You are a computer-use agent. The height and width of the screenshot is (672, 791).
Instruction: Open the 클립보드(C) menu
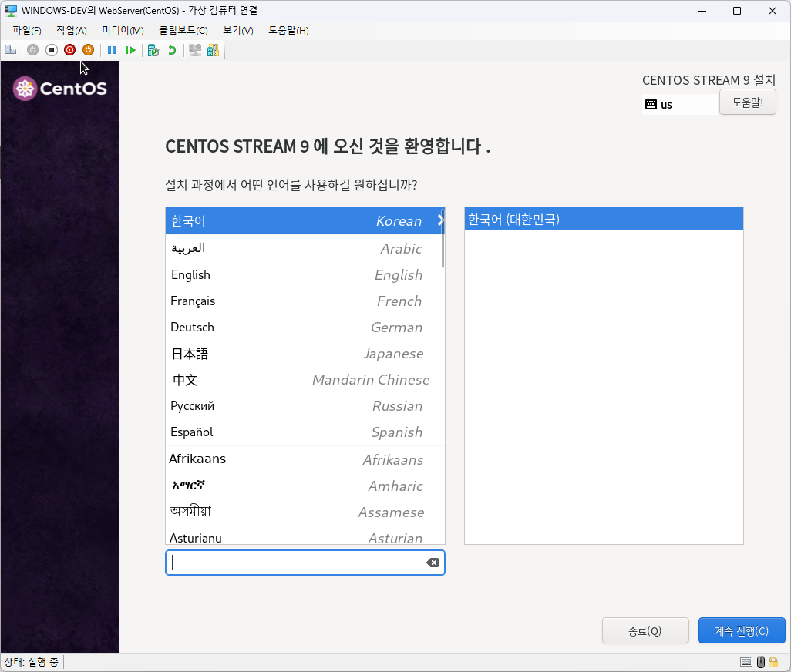183,30
